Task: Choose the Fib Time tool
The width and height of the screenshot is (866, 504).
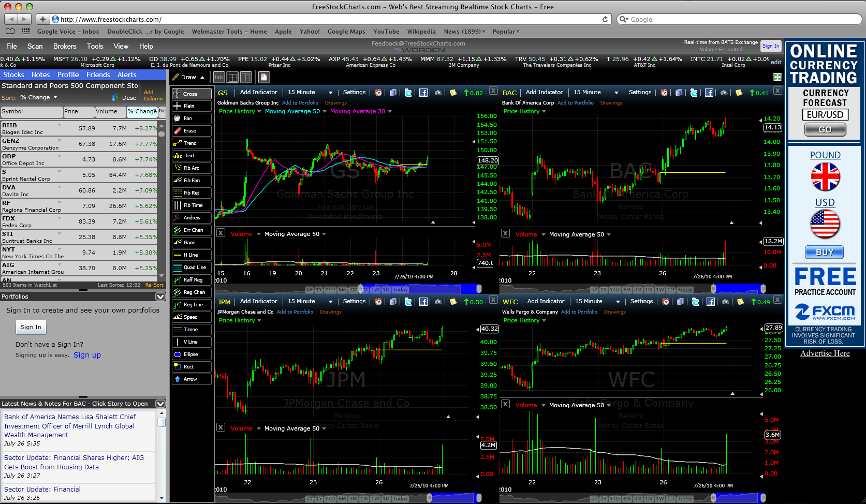Action: pos(192,205)
